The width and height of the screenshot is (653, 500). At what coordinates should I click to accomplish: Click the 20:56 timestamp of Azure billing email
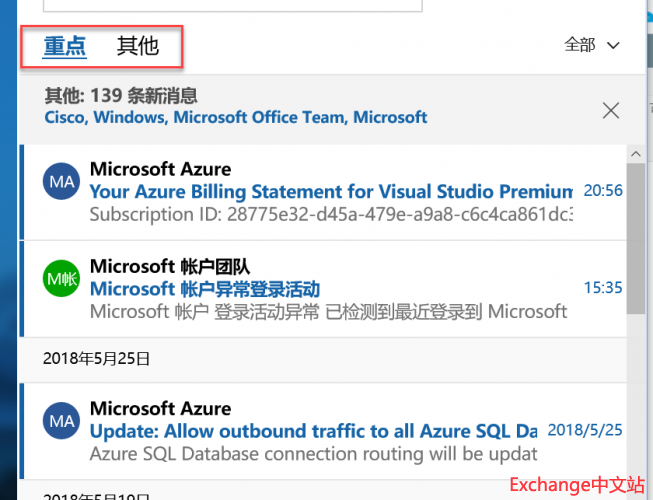[x=603, y=190]
